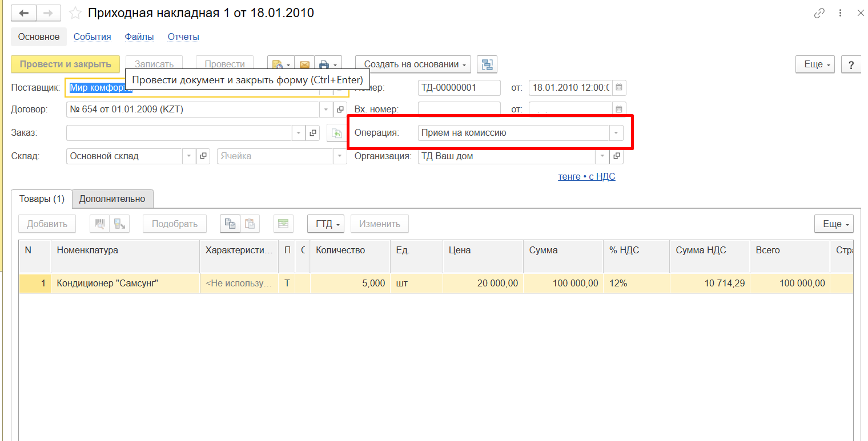Open the ГТД dropdown menu
The width and height of the screenshot is (868, 441).
coord(327,224)
